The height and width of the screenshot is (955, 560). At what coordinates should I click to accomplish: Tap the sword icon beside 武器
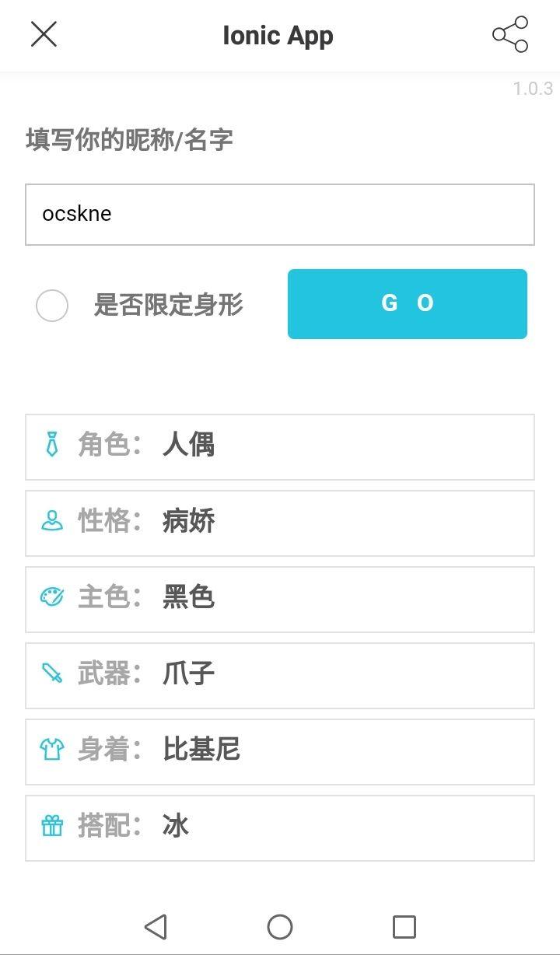pyautogui.click(x=52, y=673)
